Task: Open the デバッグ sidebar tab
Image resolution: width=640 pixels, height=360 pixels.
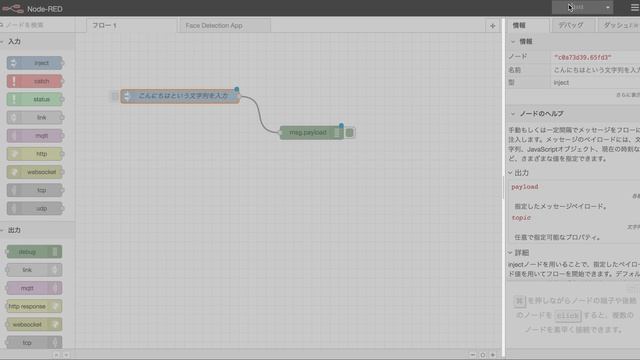Action: click(573, 26)
